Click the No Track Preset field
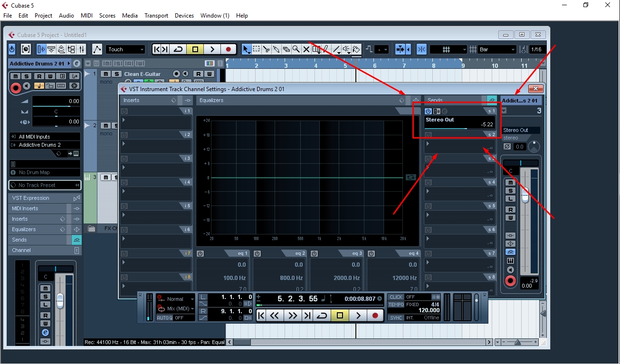The width and height of the screenshot is (620, 364). (45, 185)
